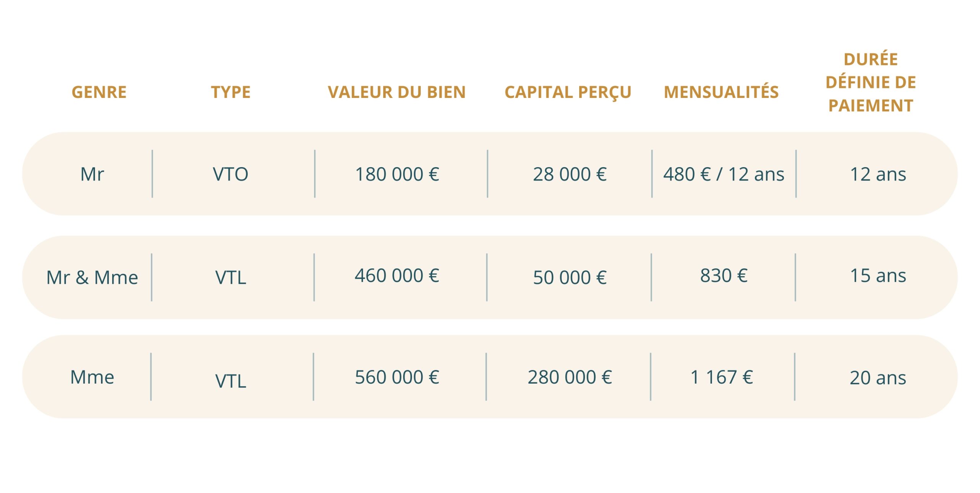Select the VALEUR DU BIEN header
The height and width of the screenshot is (493, 980).
click(x=397, y=92)
